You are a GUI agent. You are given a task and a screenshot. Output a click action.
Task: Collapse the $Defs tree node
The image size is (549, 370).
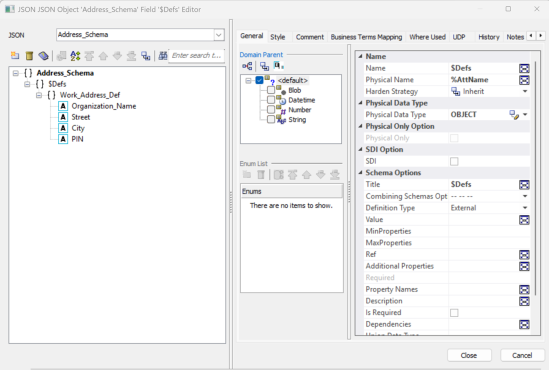point(27,84)
